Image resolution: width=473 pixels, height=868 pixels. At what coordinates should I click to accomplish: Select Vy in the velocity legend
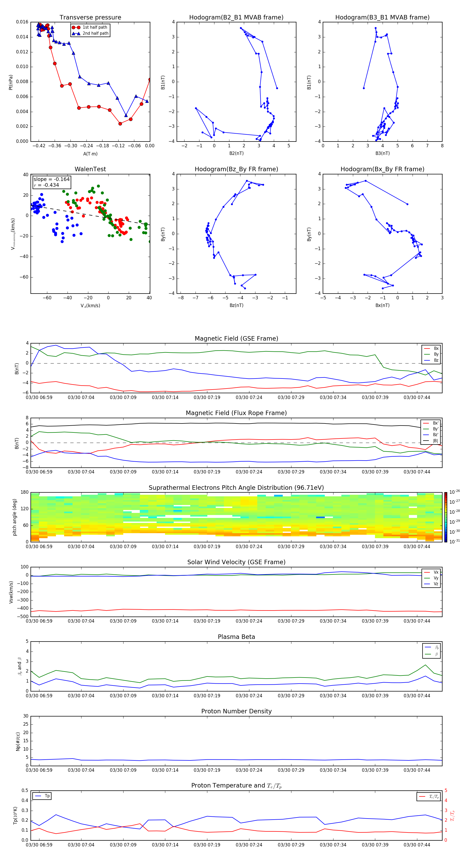coord(431,578)
